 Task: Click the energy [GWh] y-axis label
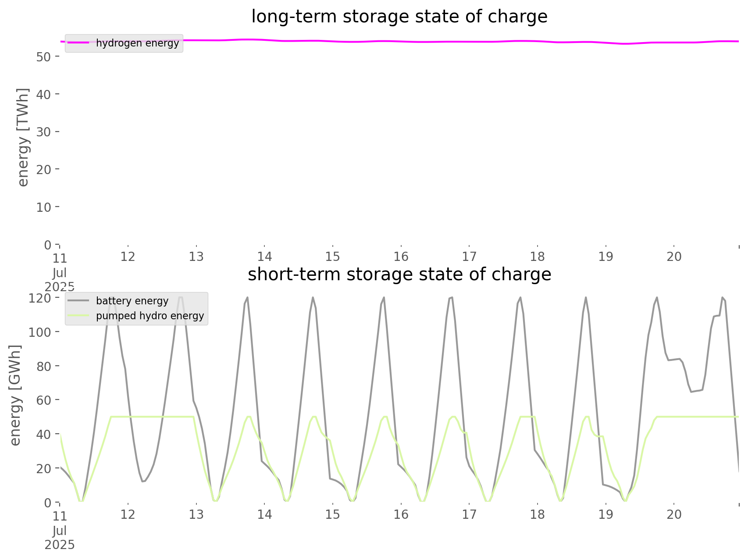click(x=15, y=395)
